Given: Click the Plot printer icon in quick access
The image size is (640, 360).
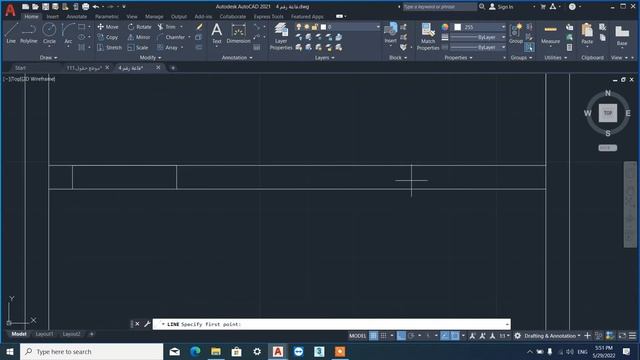Looking at the screenshot, I should point(86,7).
